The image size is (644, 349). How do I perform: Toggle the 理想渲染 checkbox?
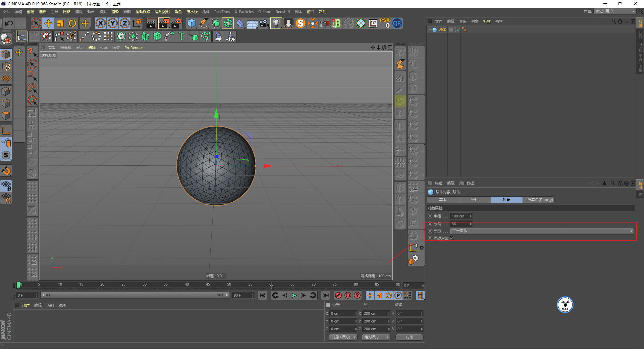point(452,238)
